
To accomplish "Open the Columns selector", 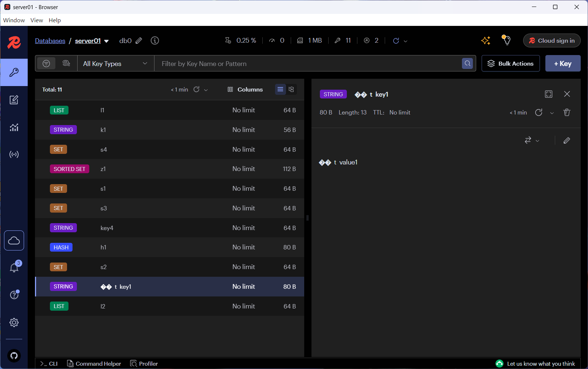I will [x=245, y=89].
